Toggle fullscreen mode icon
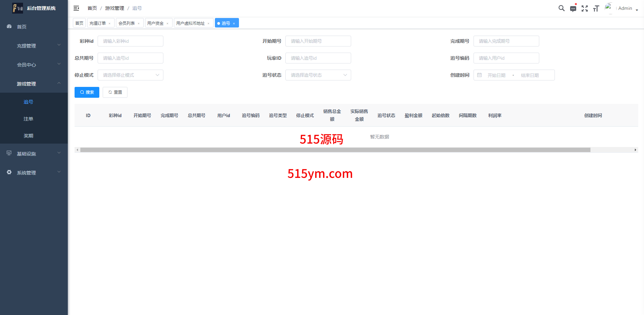The width and height of the screenshot is (644, 315). [x=584, y=8]
